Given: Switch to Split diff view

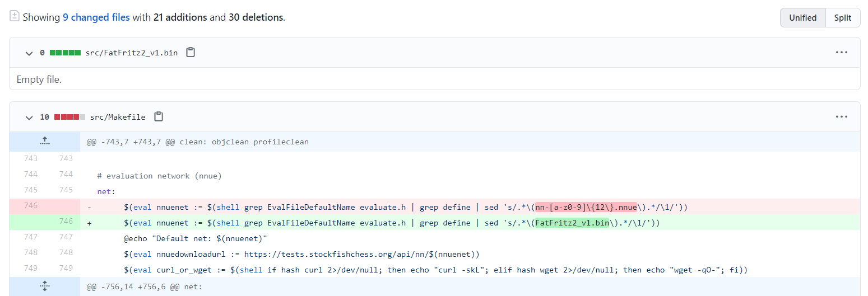Looking at the screenshot, I should 842,17.
